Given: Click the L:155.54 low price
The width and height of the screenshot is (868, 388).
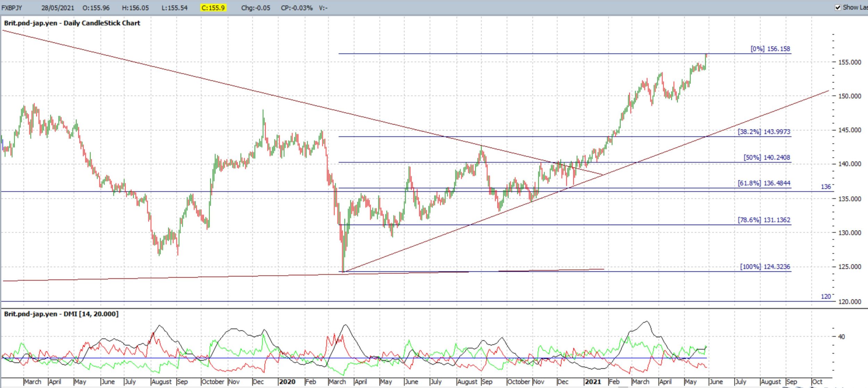Looking at the screenshot, I should point(174,8).
